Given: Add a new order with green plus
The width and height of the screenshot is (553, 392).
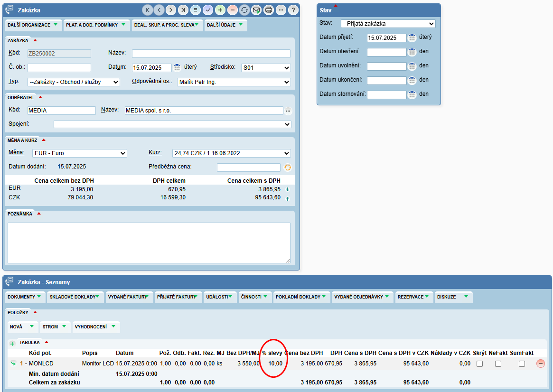Looking at the screenshot, I should pyautogui.click(x=220, y=10).
